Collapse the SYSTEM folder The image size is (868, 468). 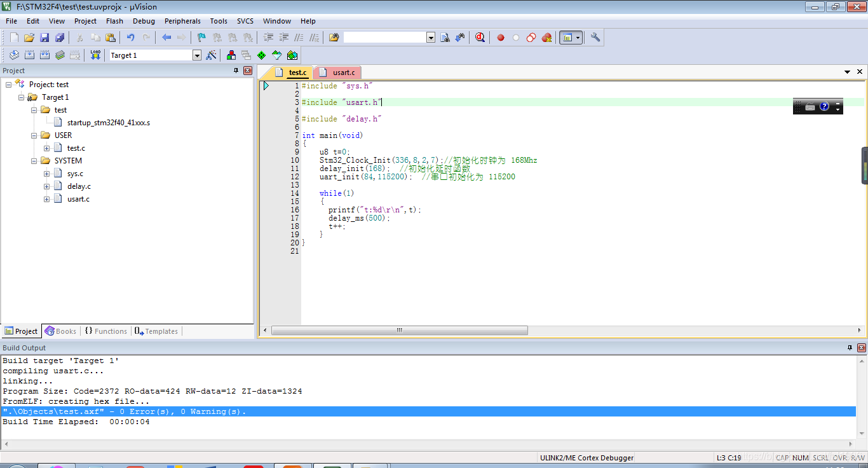(33, 160)
